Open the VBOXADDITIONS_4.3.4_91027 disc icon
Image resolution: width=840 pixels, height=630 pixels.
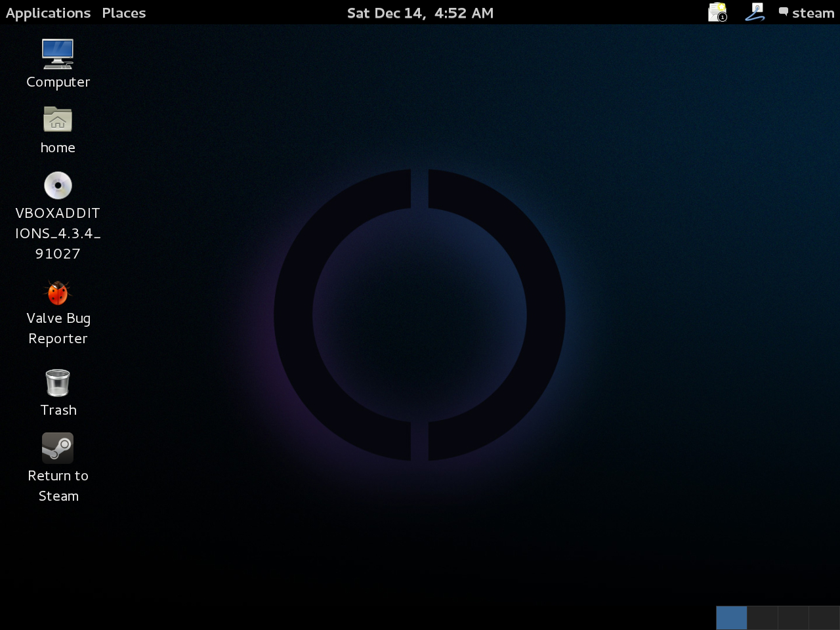[x=58, y=185]
